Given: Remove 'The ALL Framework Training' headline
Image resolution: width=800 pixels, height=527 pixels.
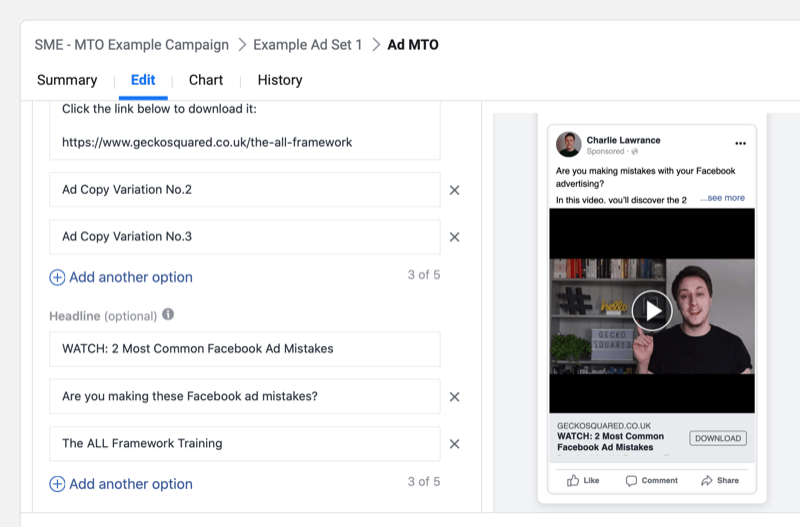Looking at the screenshot, I should coord(454,444).
